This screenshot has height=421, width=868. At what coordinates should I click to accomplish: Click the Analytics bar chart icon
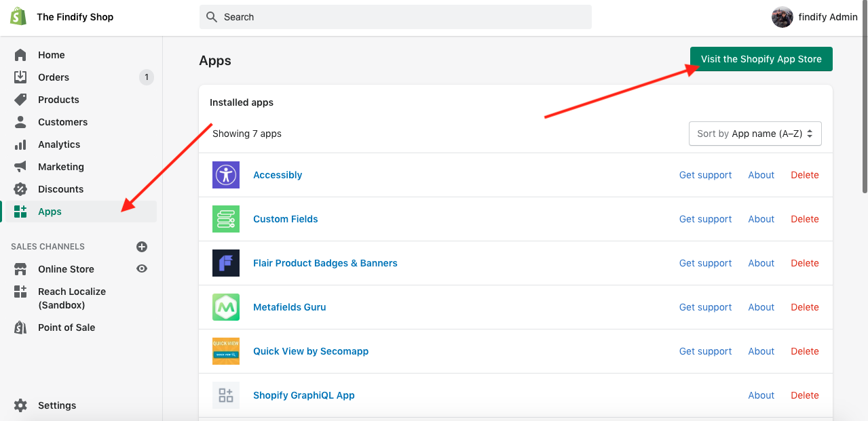click(x=20, y=144)
